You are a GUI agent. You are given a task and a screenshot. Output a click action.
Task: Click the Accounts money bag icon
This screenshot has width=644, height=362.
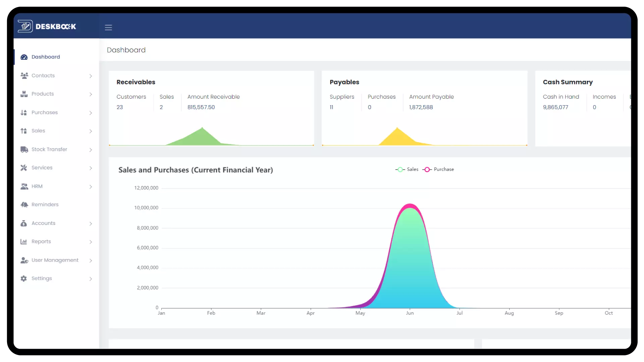point(23,223)
